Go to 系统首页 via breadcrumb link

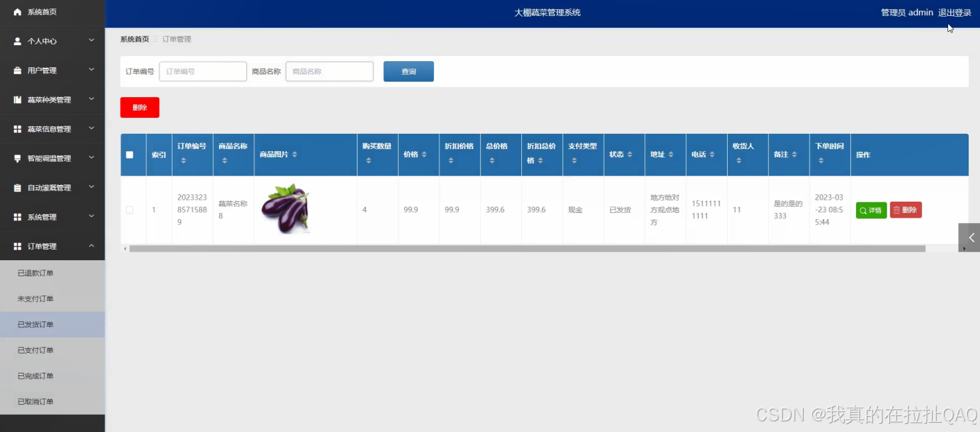tap(134, 39)
